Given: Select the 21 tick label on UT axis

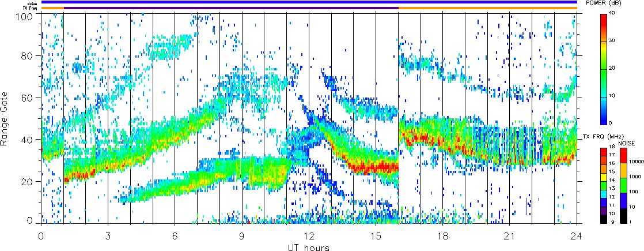Looking at the screenshot, I should pyautogui.click(x=510, y=236).
